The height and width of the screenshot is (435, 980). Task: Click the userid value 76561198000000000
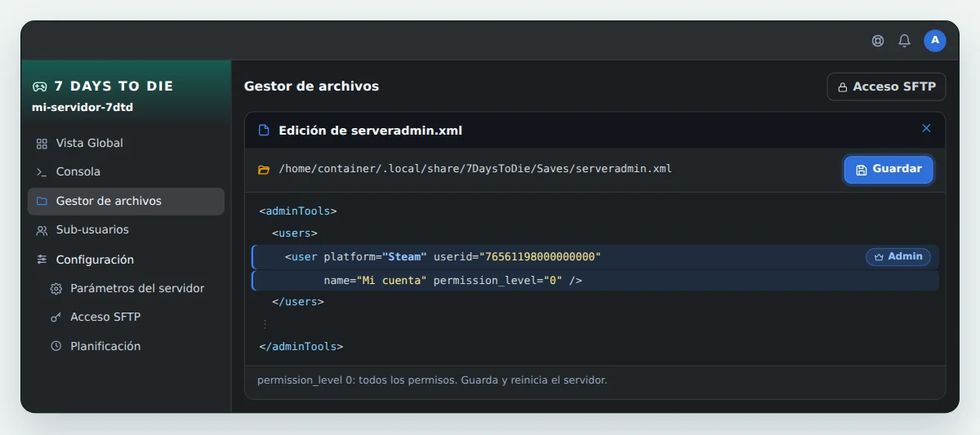(x=540, y=257)
